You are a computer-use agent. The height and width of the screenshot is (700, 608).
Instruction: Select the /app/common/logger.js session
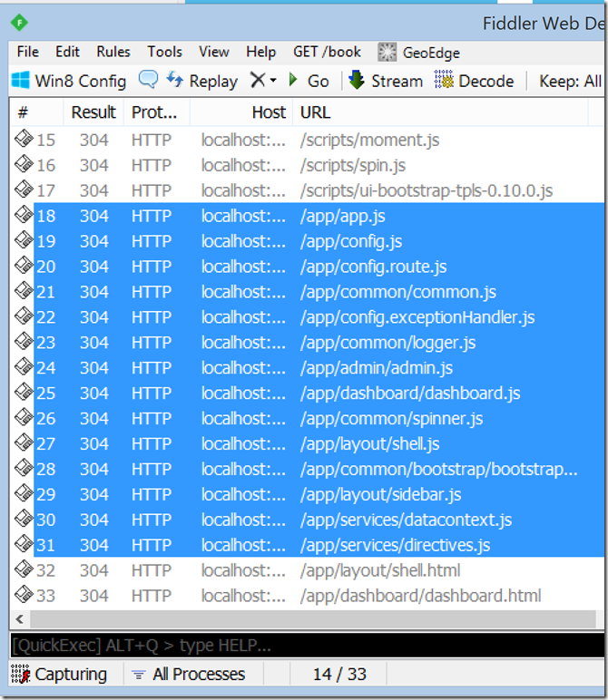pos(308,343)
